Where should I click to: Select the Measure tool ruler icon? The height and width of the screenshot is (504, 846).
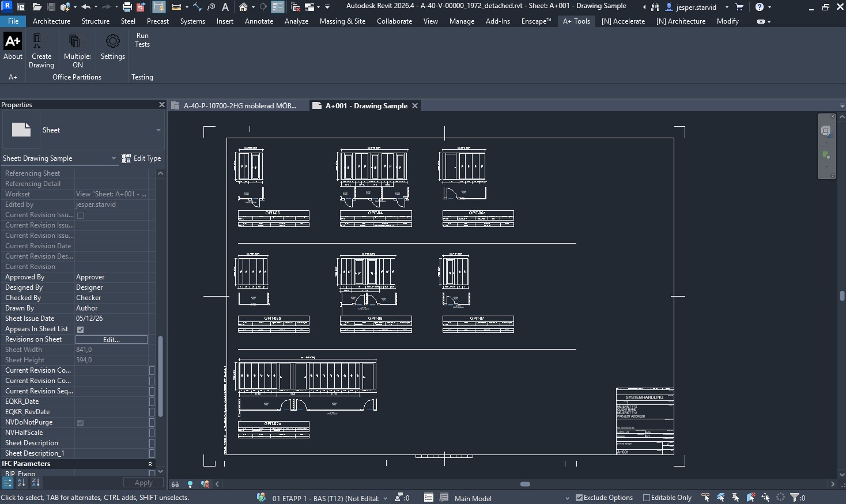tap(176, 7)
